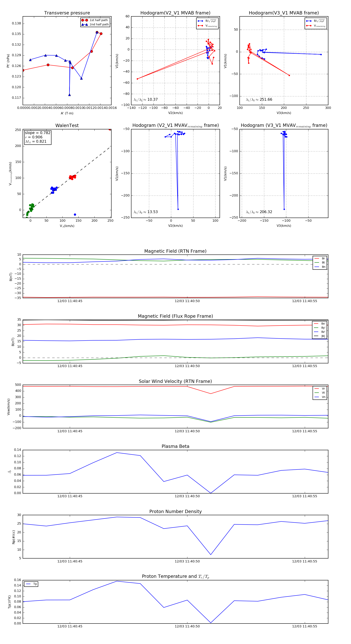The height and width of the screenshot is (644, 351).
Task: Click 'slope = 0.782' text box
Action: [x=37, y=133]
